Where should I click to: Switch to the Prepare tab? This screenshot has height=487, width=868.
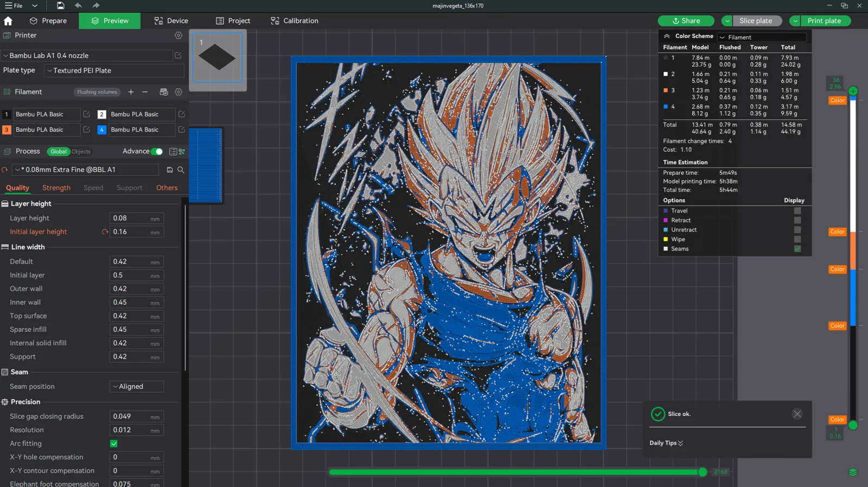point(48,21)
